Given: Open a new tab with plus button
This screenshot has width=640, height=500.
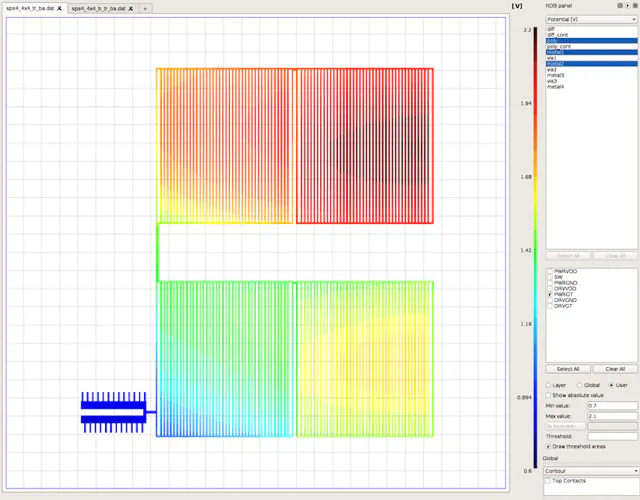Looking at the screenshot, I should coord(145,9).
